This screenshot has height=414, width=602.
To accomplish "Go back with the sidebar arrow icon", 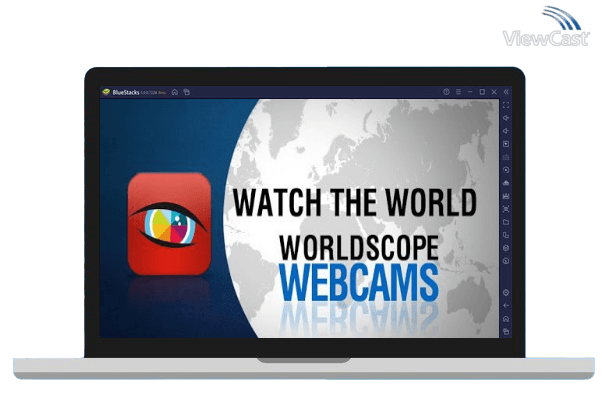I will 506,306.
